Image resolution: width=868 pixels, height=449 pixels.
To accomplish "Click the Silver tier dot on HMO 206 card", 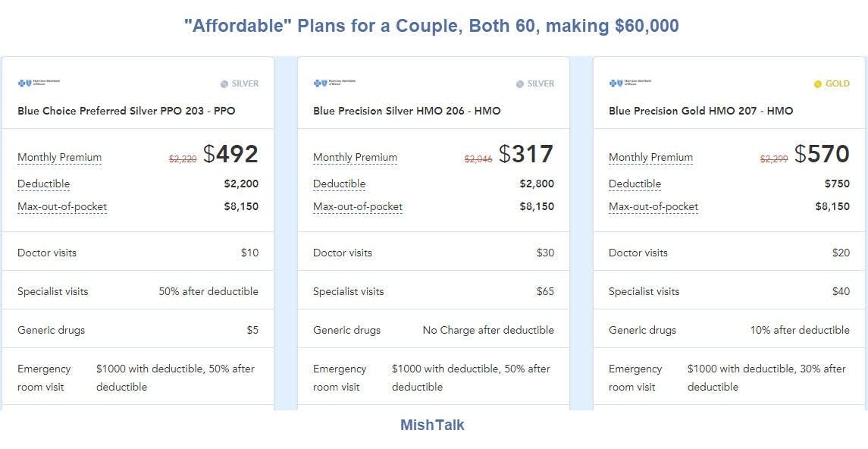I will [520, 84].
